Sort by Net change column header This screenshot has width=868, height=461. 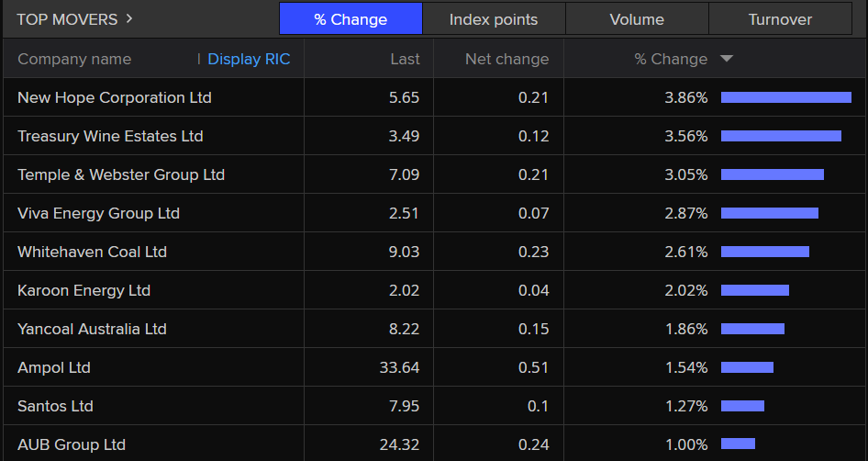pos(506,59)
